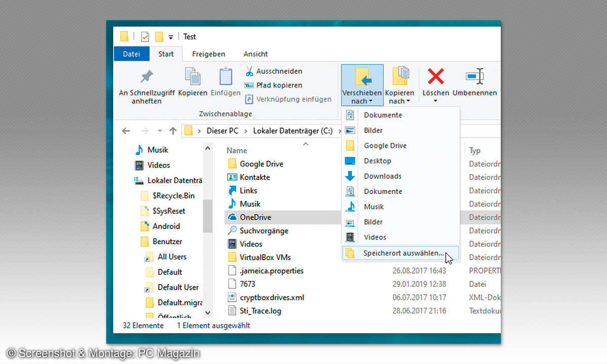Select Musik in navigation pane
Image resolution: width=607 pixels, height=364 pixels.
[151, 150]
